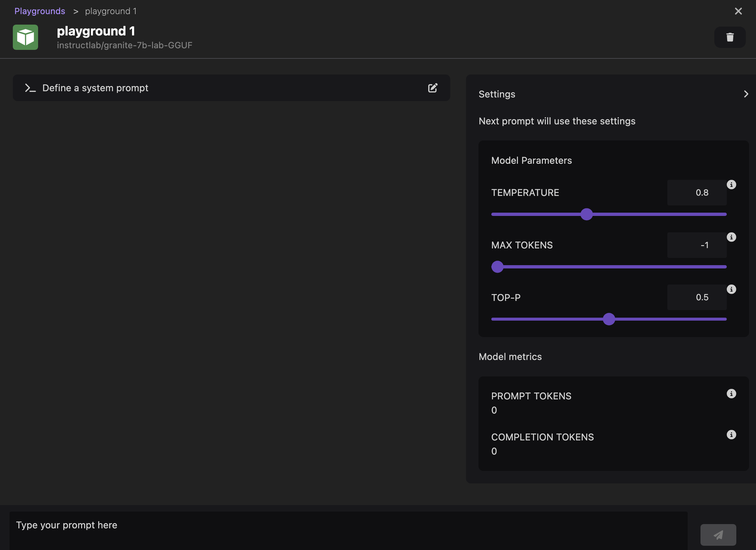Click the playground 1 breadcrumb item
The image size is (756, 550).
(x=111, y=11)
